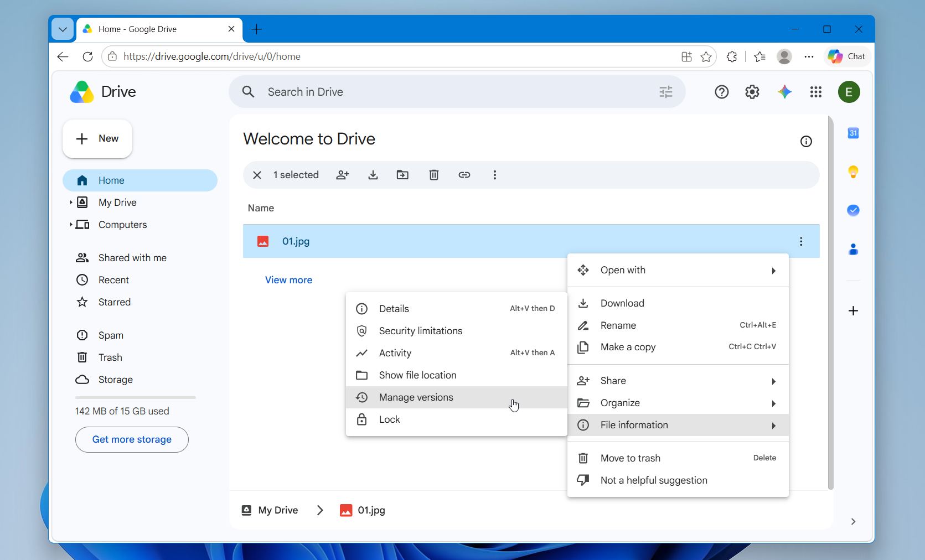This screenshot has width=925, height=560.
Task: Open the Help question mark icon
Action: tap(722, 92)
